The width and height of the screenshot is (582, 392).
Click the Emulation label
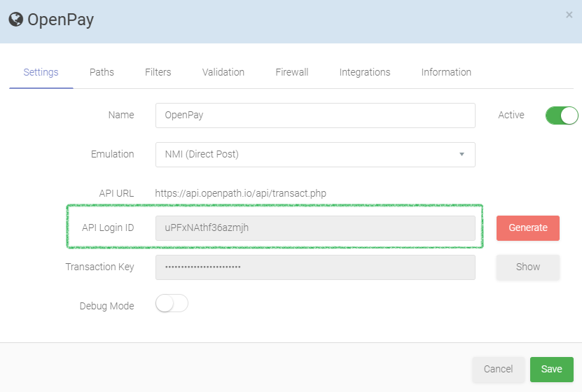113,154
